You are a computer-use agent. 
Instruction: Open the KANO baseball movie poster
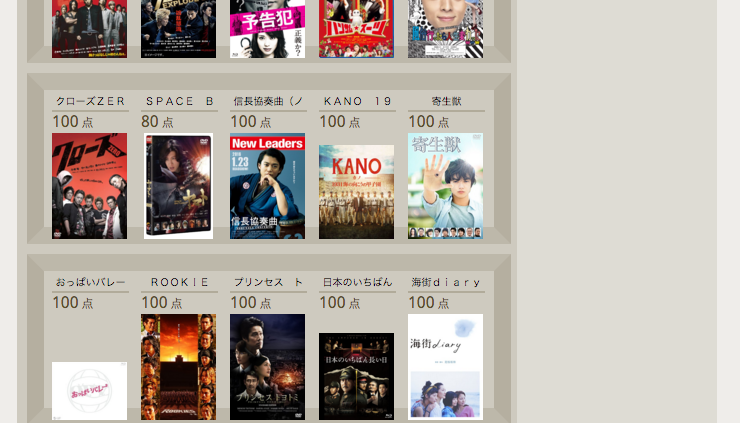click(x=356, y=192)
